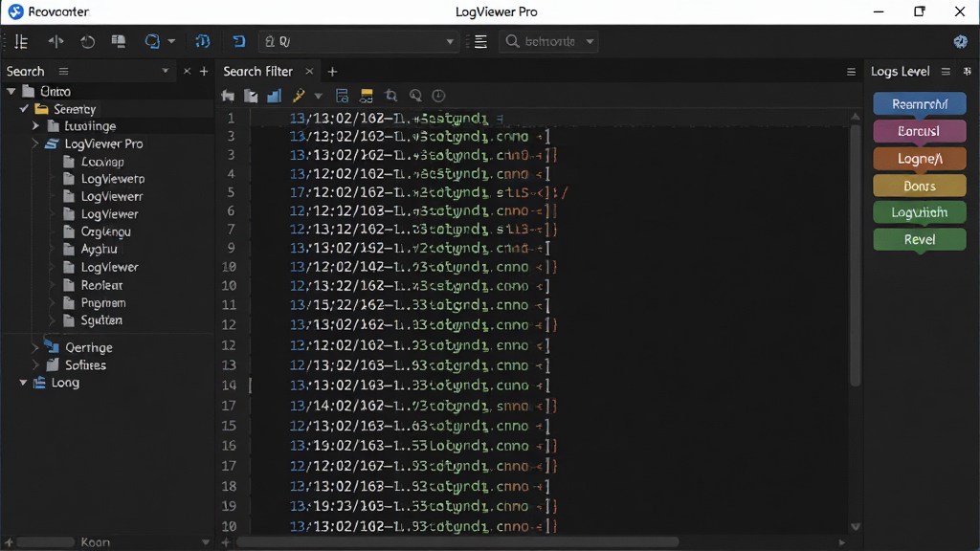Open the search field's dropdown arrow
The width and height of the screenshot is (980, 551).
[x=590, y=42]
